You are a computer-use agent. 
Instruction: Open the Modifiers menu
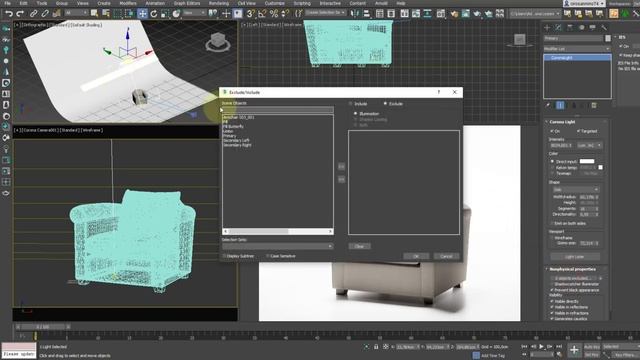tap(128, 3)
